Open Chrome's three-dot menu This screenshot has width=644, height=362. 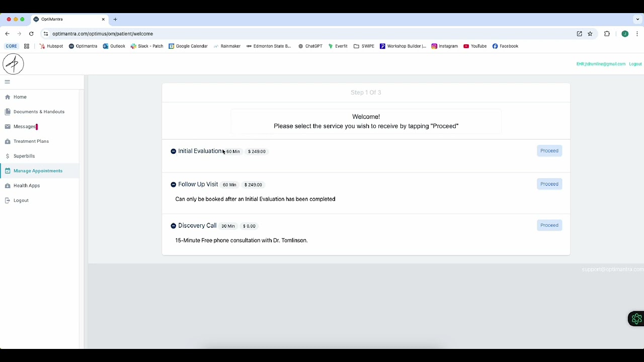(x=637, y=34)
